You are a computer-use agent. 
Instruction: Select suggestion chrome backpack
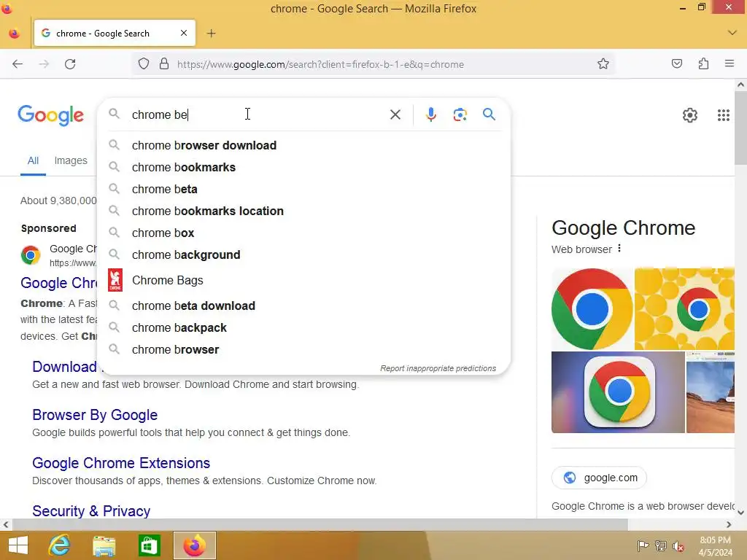(304, 327)
